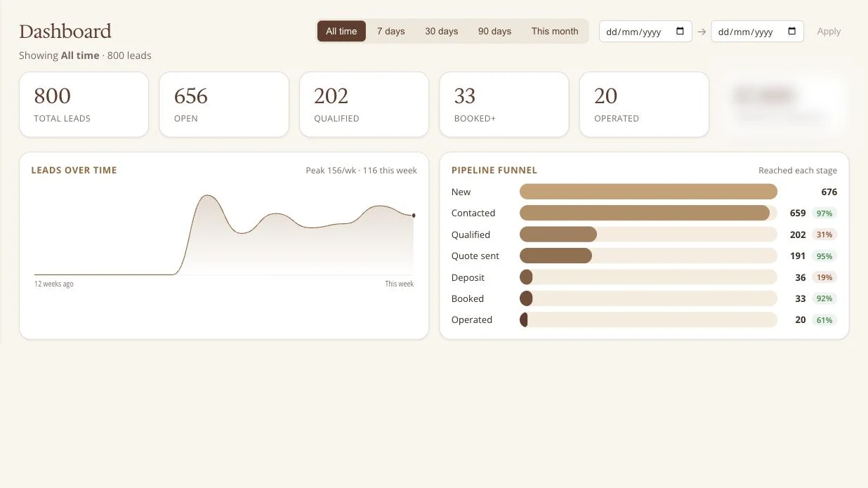Open the Open leads card showing 656

[x=224, y=105]
